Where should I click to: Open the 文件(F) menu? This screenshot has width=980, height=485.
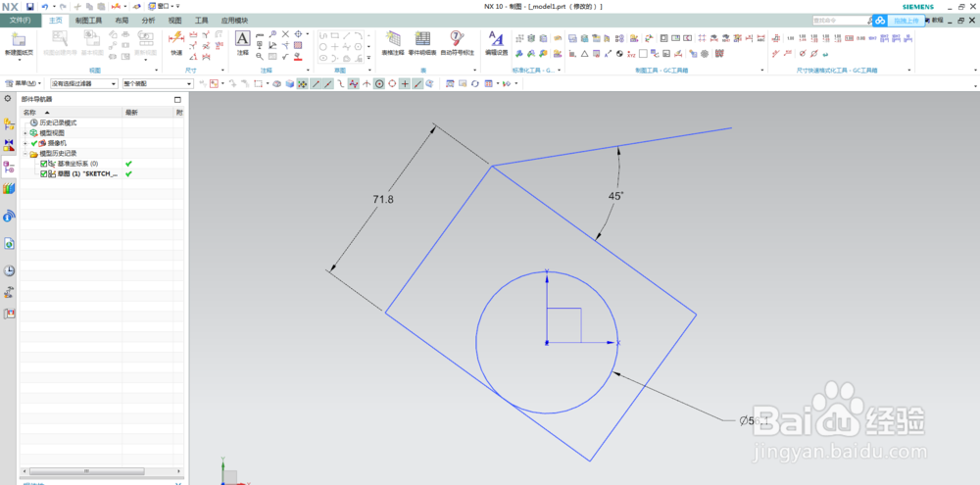point(20,21)
